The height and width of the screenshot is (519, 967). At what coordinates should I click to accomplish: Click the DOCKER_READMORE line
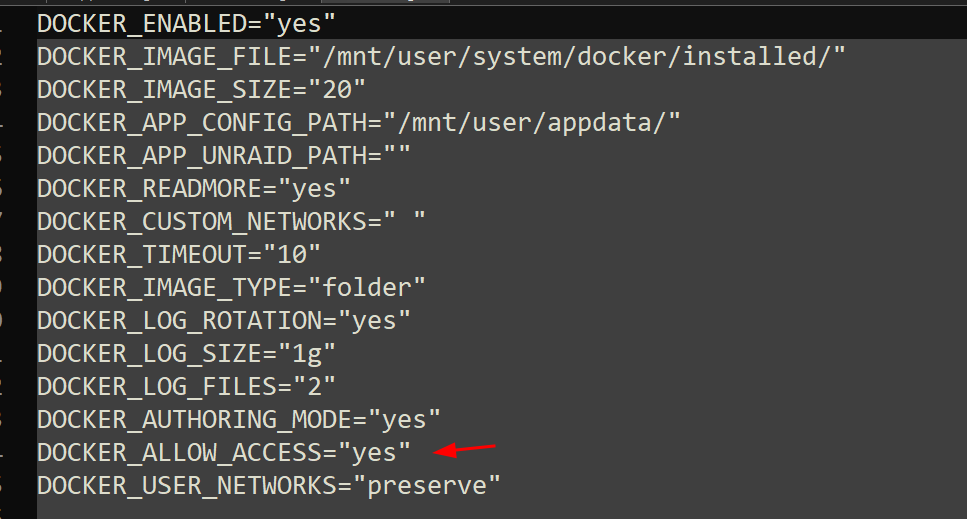(194, 189)
